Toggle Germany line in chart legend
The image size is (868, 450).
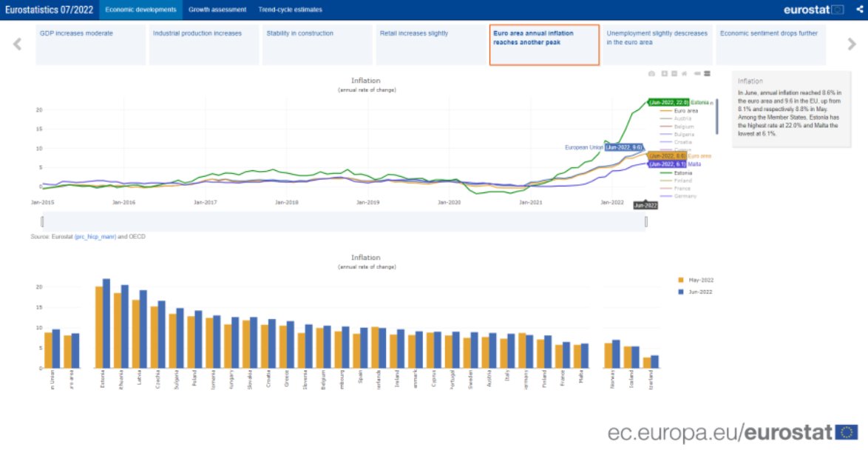coord(677,196)
